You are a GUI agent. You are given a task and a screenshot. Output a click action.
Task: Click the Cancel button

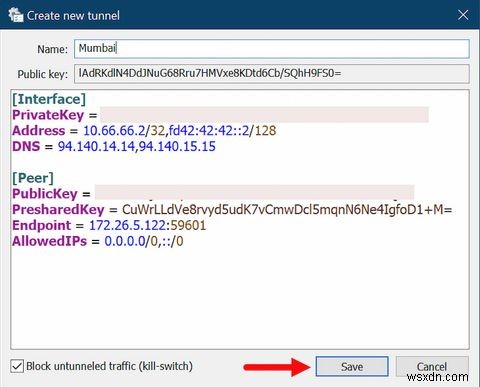[x=432, y=366]
